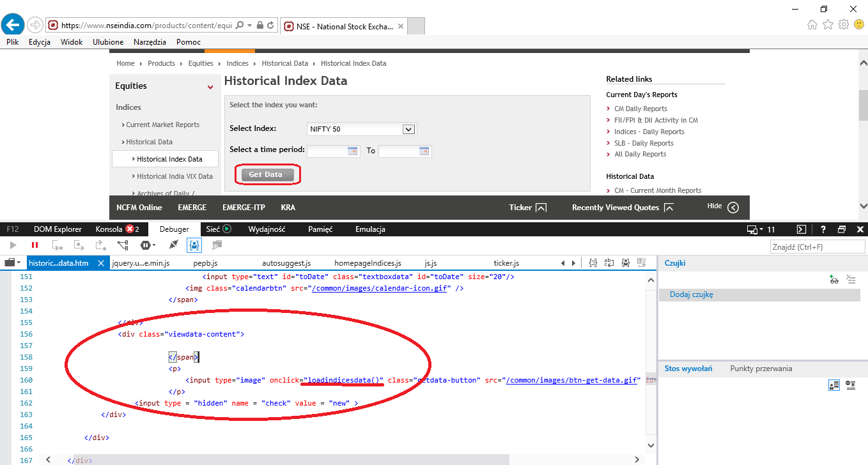The height and width of the screenshot is (465, 868).
Task: Open the file picker folder dropdown
Action: [13, 263]
